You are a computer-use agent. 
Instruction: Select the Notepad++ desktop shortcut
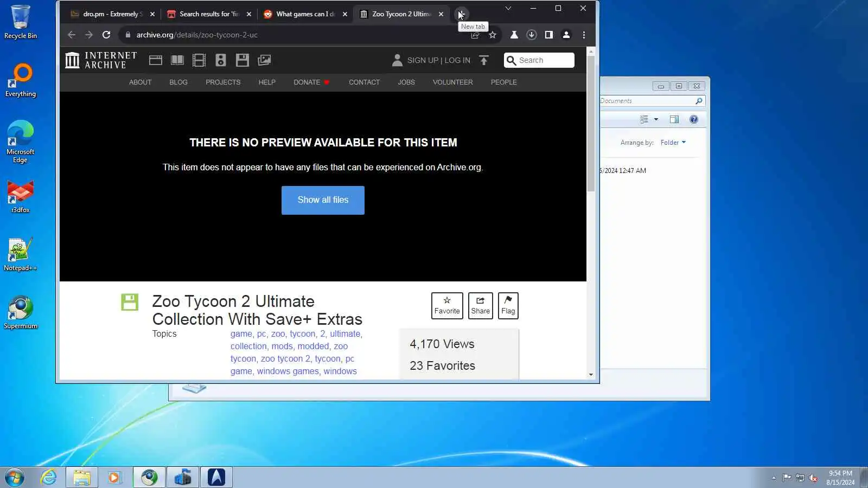[21, 254]
